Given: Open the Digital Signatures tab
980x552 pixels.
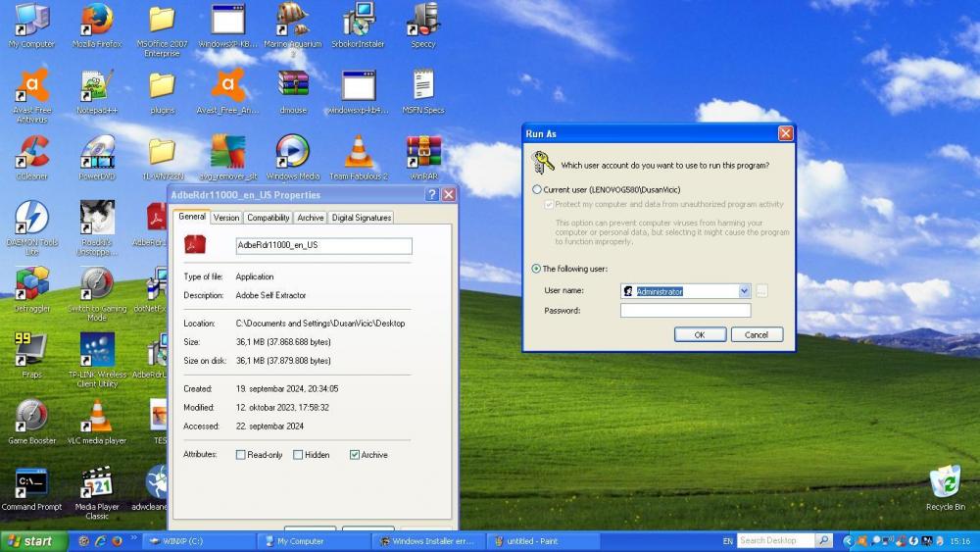Looking at the screenshot, I should pos(361,218).
